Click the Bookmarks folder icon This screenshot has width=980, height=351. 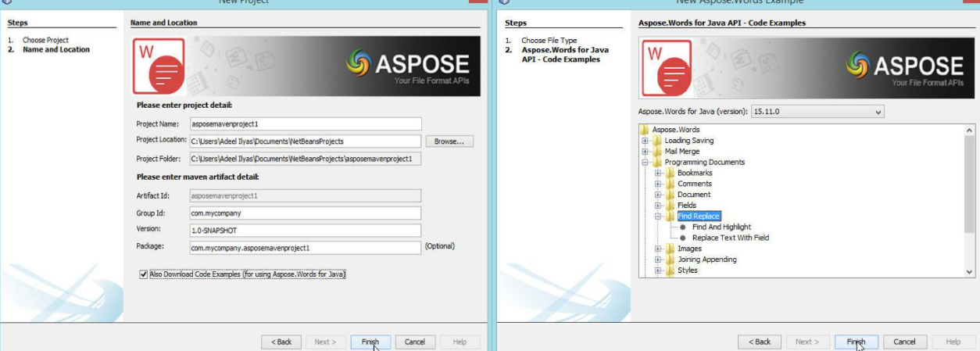(x=670, y=173)
